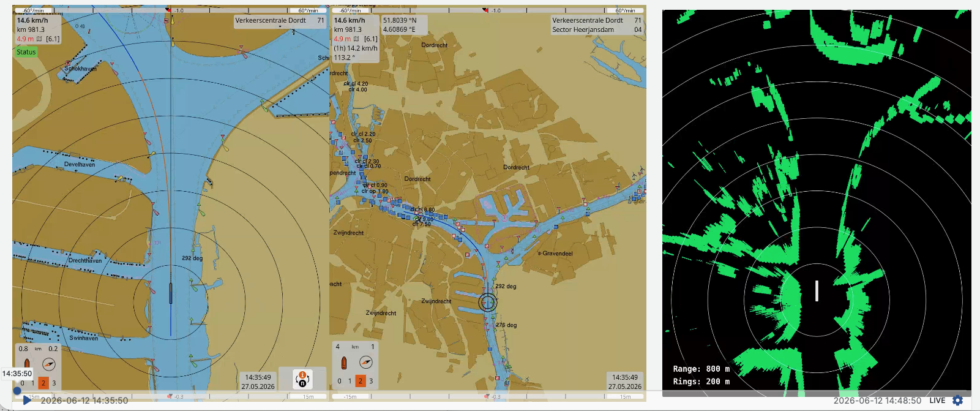
Task: Click the draught icon beside 4.9 m in left chart
Action: click(39, 39)
